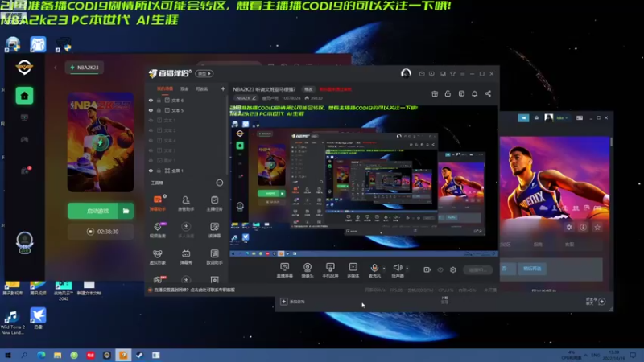This screenshot has height=362, width=644.
Task: Edit the NBA2K category selector
Action: 246,98
